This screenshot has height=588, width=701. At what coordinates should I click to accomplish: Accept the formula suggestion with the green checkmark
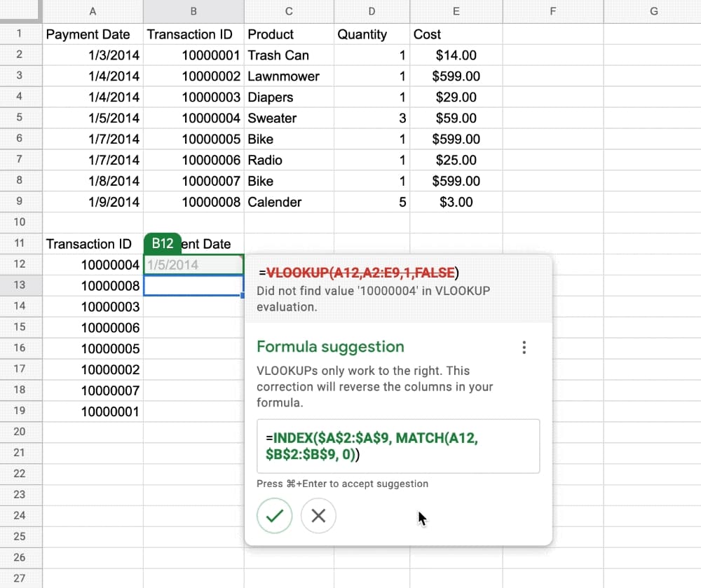coord(274,517)
